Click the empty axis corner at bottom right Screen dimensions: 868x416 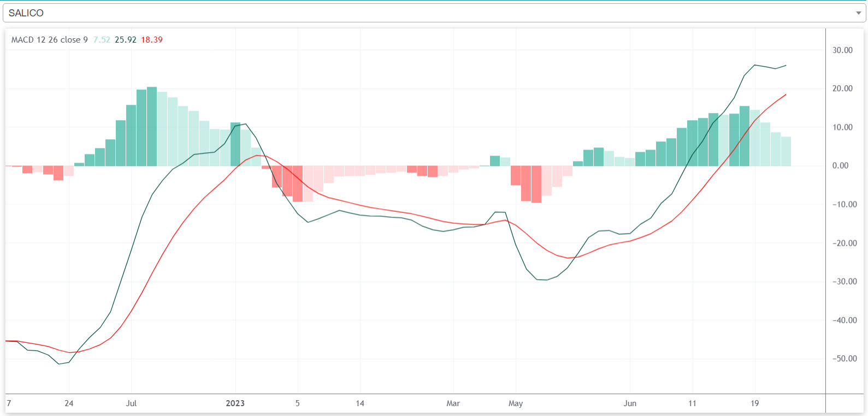coord(845,403)
